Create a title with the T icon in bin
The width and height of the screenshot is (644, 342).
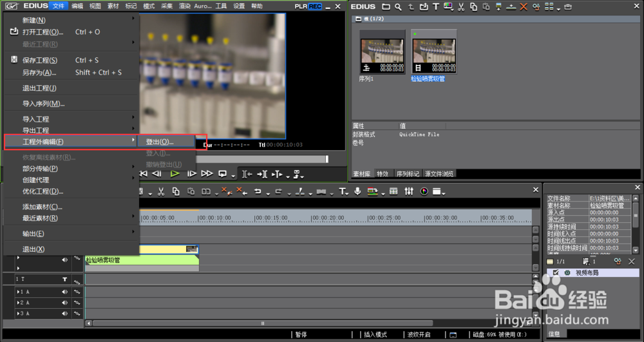[436, 6]
